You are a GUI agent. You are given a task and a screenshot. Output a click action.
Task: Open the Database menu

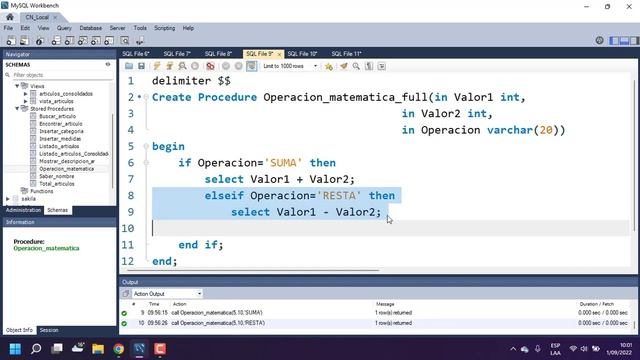click(91, 28)
